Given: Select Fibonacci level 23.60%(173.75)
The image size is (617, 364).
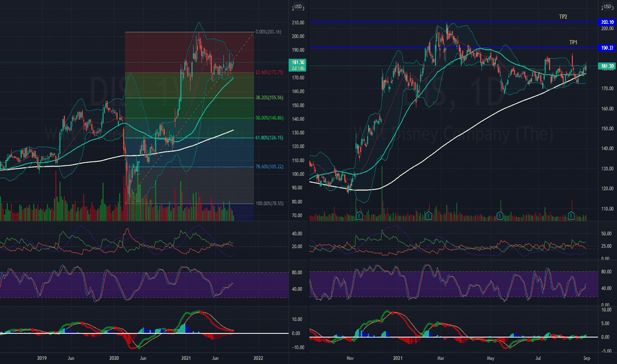Looking at the screenshot, I should tap(269, 72).
